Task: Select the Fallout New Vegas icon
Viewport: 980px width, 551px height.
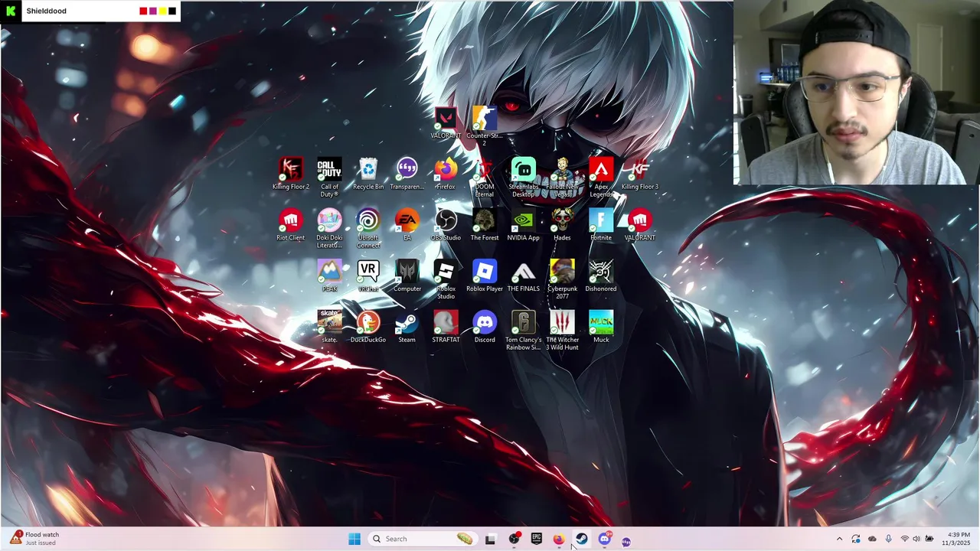Action: pos(562,178)
